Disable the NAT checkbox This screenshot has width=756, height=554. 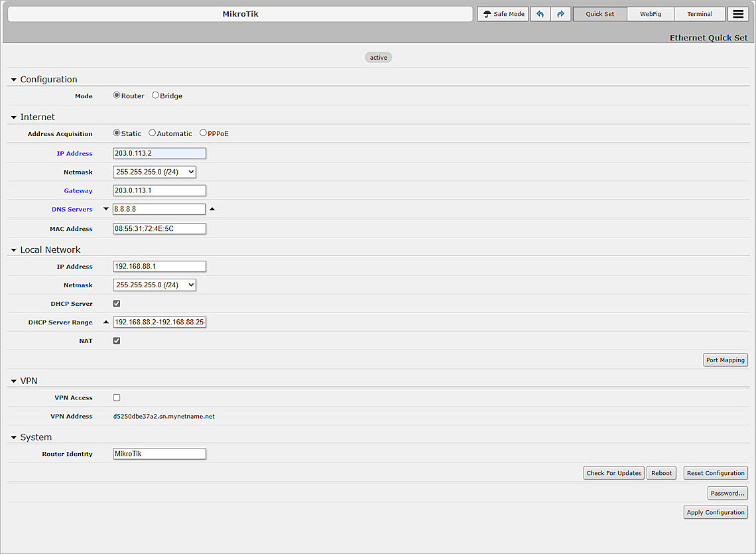116,340
